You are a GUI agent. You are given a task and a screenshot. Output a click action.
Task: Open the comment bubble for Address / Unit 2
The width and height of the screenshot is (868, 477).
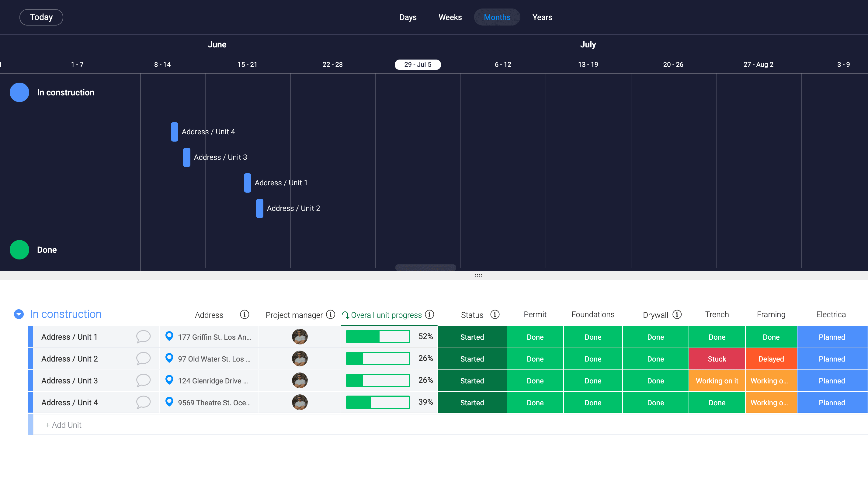pyautogui.click(x=143, y=359)
